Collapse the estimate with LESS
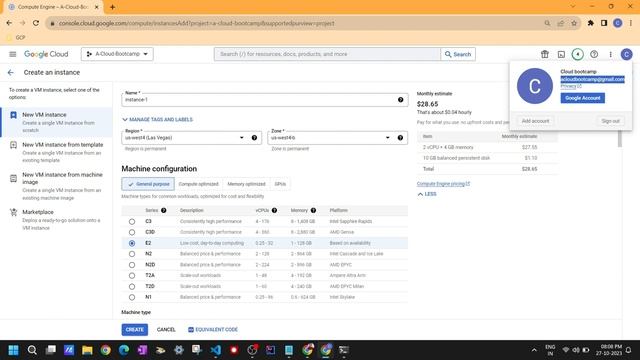The height and width of the screenshot is (360, 640). [x=427, y=194]
